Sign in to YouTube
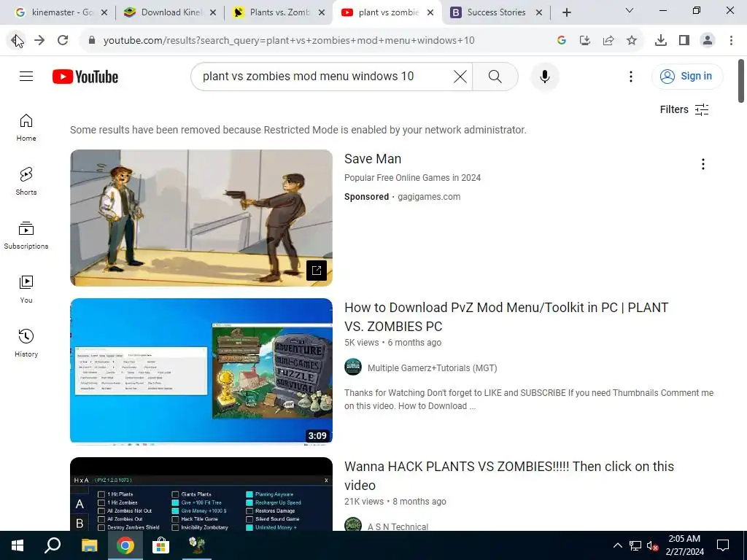 click(x=687, y=76)
